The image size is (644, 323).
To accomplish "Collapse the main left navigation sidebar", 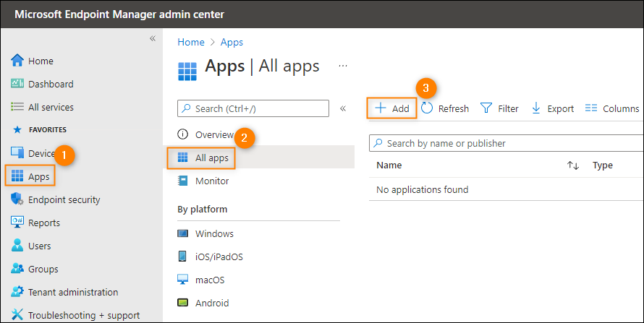I will [x=153, y=38].
